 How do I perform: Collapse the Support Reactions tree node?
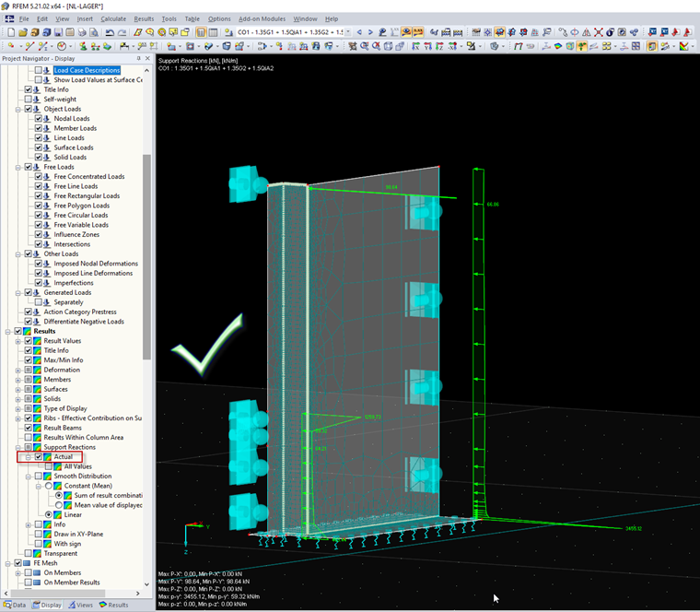tap(17, 447)
